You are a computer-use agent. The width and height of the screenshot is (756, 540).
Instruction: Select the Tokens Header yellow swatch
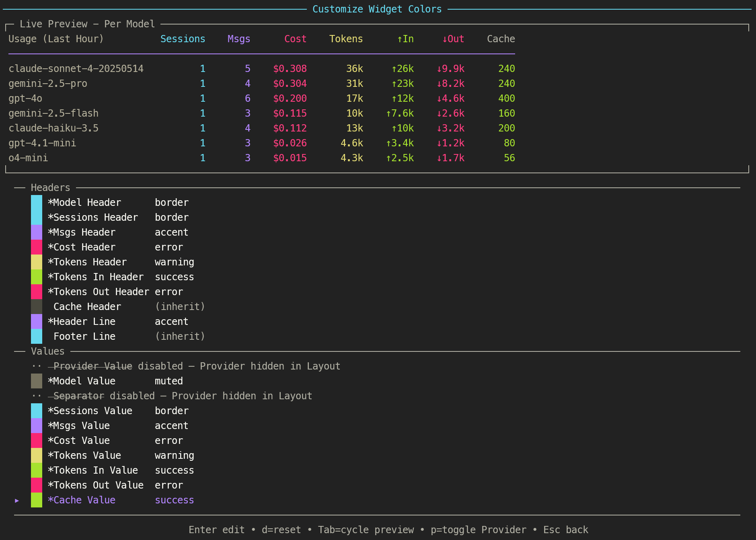tap(37, 262)
